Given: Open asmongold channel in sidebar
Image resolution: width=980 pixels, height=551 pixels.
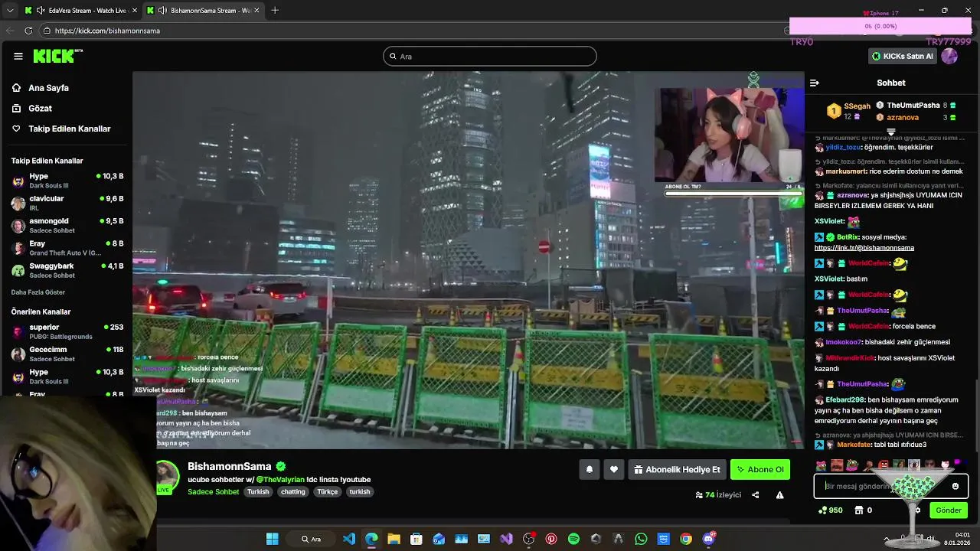Looking at the screenshot, I should (x=67, y=225).
